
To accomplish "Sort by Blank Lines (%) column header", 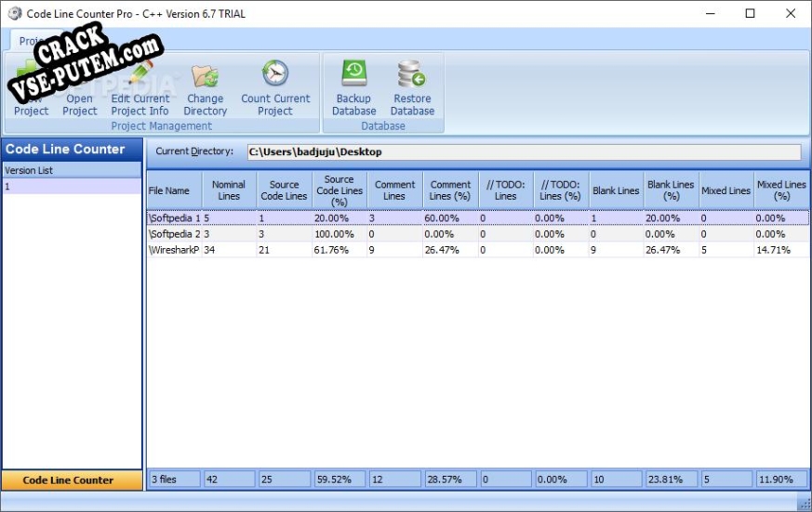I will coord(671,190).
